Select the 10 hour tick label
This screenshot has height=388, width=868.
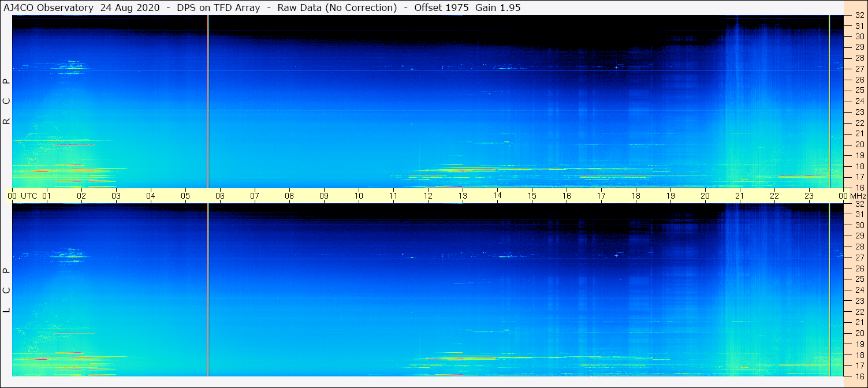359,196
